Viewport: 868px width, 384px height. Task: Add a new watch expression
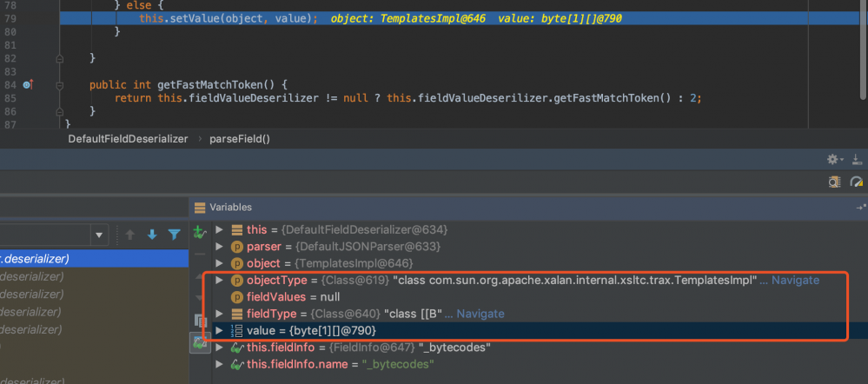200,232
